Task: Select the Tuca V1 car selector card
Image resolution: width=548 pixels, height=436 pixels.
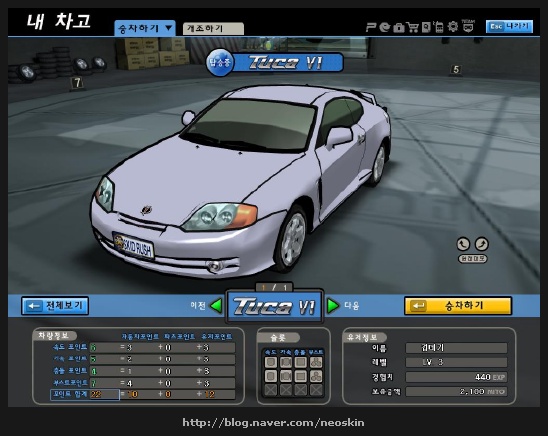Action: [274, 306]
